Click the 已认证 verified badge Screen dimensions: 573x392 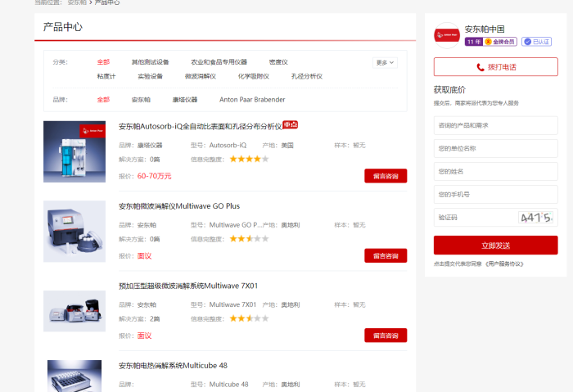(x=538, y=42)
